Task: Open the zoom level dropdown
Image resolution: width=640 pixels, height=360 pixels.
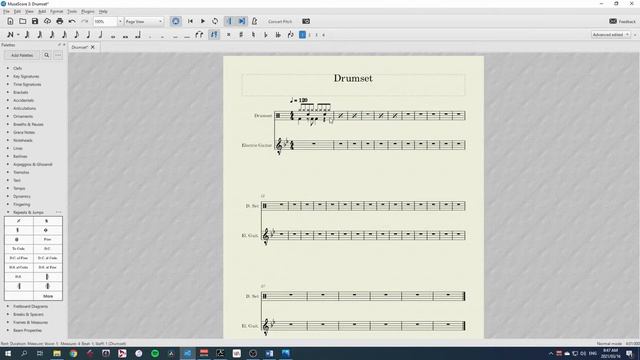Action: pos(120,21)
